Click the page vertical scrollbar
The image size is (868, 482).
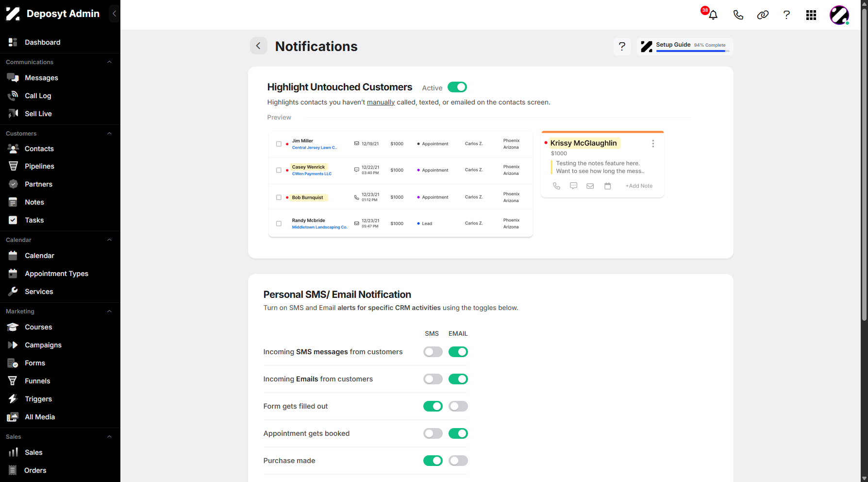click(x=864, y=165)
